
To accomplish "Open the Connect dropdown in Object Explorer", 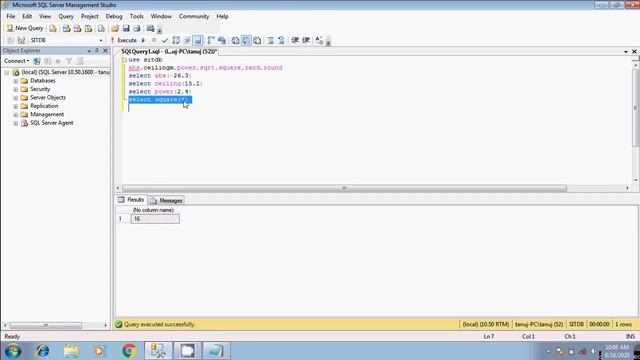I will [16, 61].
